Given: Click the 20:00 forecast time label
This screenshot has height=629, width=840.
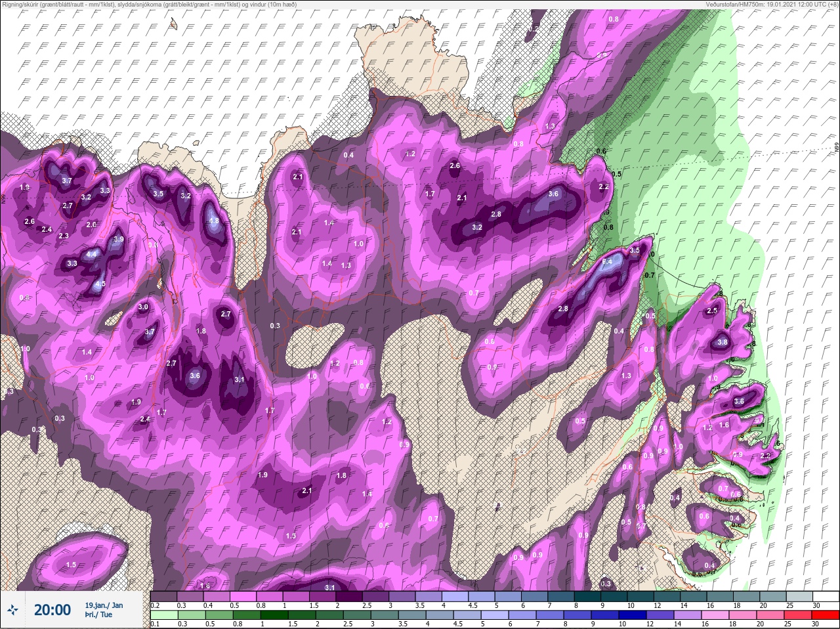Looking at the screenshot, I should (52, 611).
